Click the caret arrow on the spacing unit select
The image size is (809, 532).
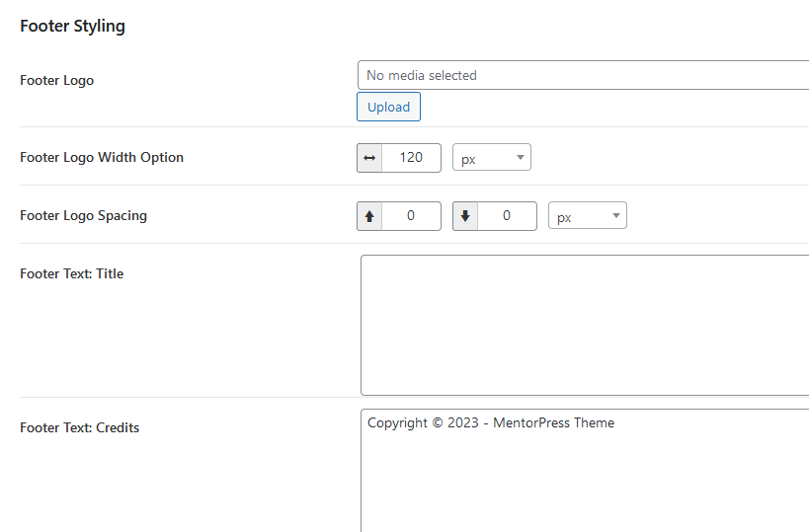(615, 216)
